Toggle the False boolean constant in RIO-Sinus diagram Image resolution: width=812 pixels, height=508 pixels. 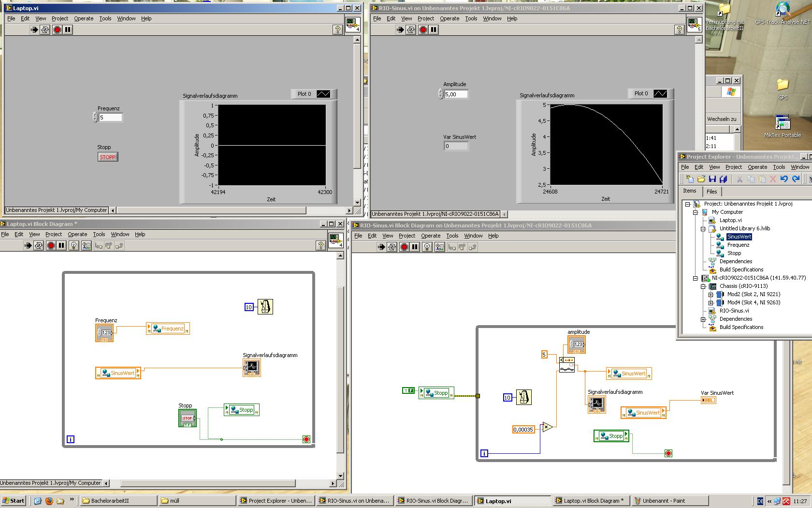click(x=408, y=390)
